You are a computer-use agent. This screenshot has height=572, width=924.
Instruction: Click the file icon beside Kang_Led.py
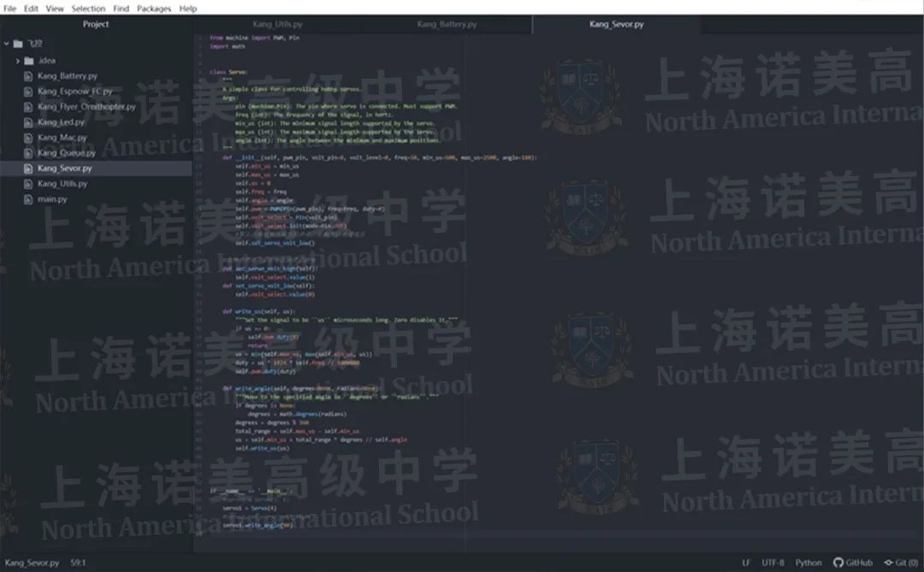[x=27, y=122]
